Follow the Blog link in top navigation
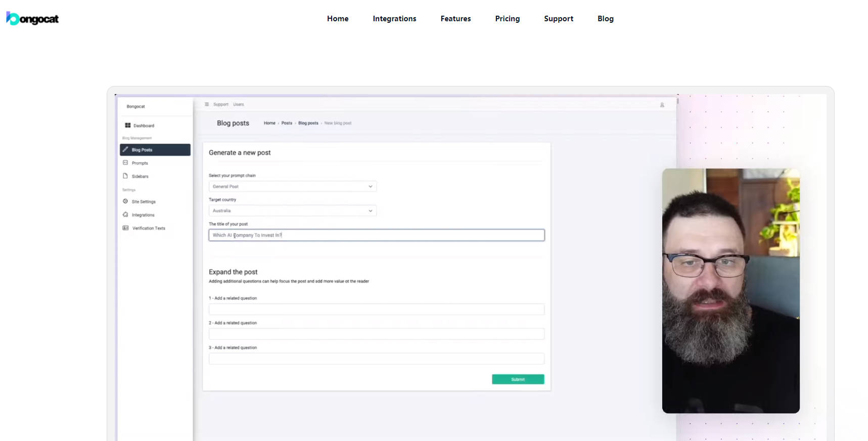The width and height of the screenshot is (868, 441). point(605,19)
